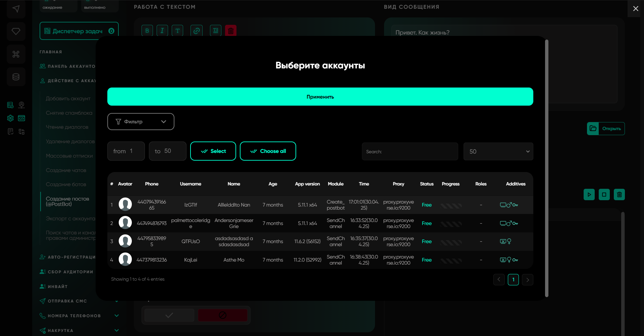Open the entries-per-page dropdown showing 50

click(x=498, y=152)
